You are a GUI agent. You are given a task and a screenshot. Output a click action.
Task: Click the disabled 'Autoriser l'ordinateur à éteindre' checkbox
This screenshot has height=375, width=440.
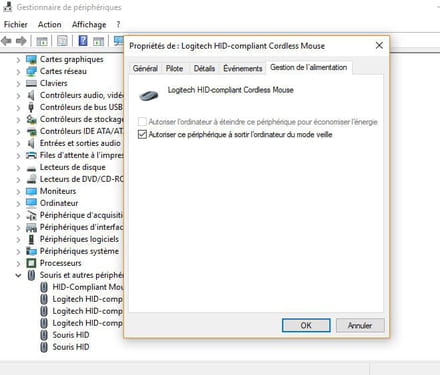click(142, 122)
